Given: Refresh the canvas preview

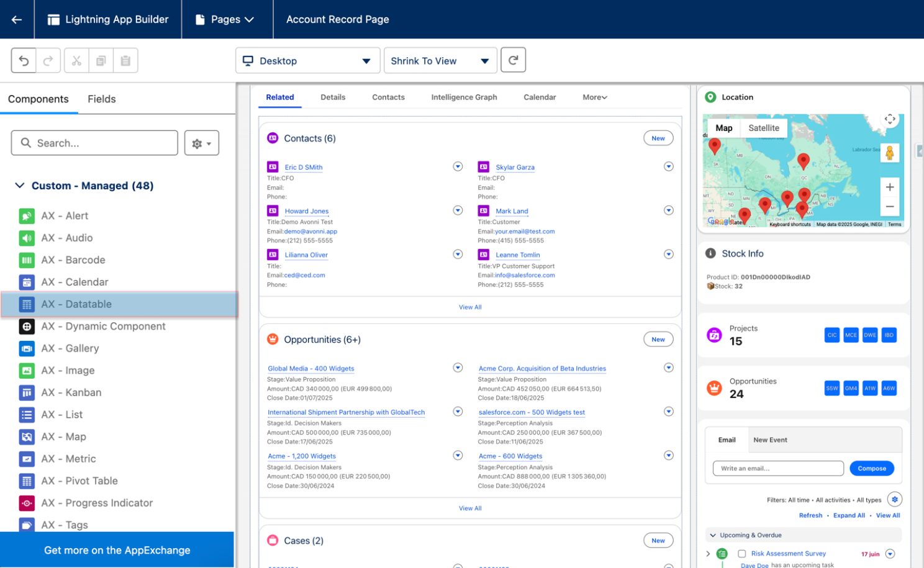Looking at the screenshot, I should [513, 60].
